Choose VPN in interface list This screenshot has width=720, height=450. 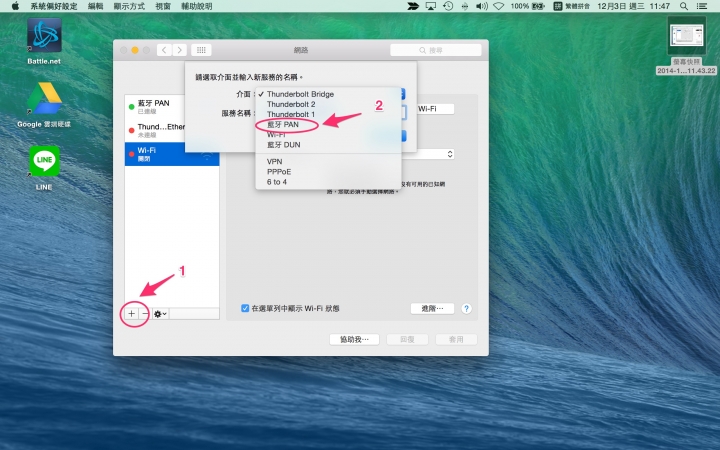coord(328,162)
